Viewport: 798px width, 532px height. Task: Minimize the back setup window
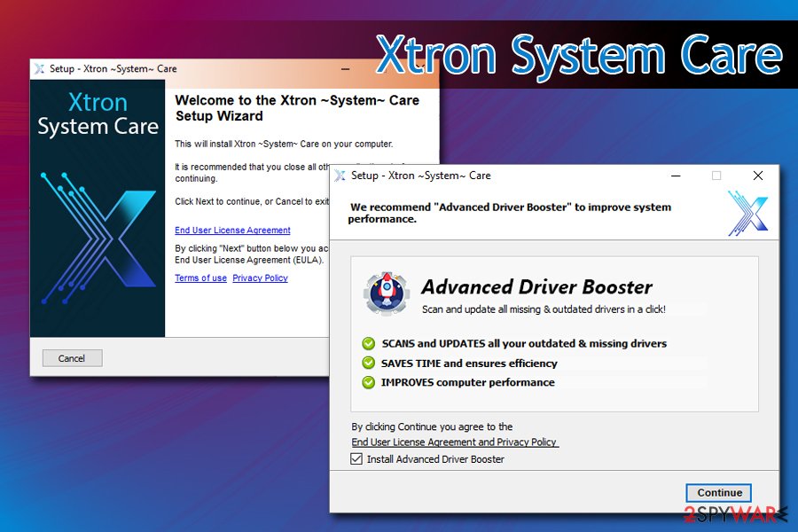click(x=346, y=69)
